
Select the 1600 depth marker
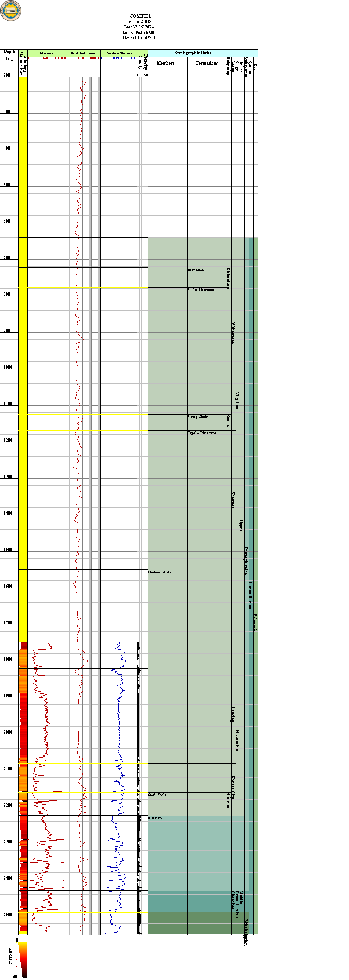[x=8, y=586]
